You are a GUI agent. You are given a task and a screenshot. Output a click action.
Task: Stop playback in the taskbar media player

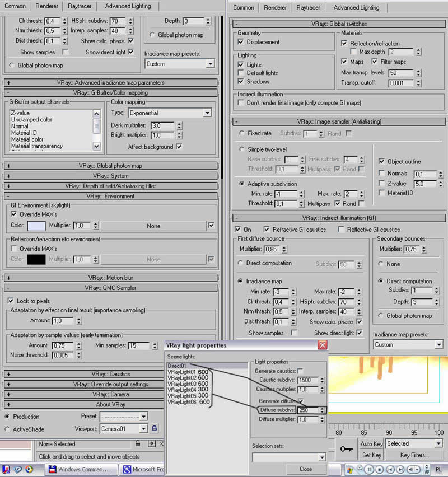tap(380, 469)
